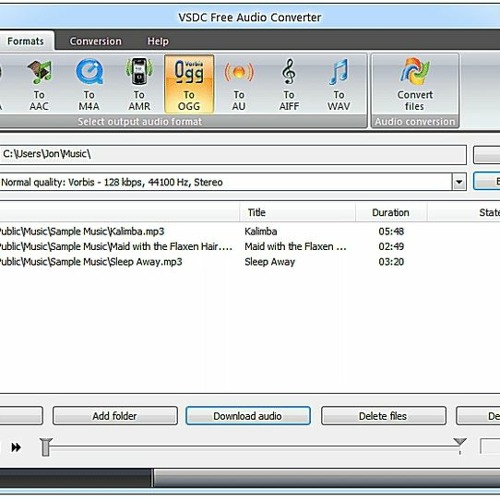Select the To AAC format icon

39,85
